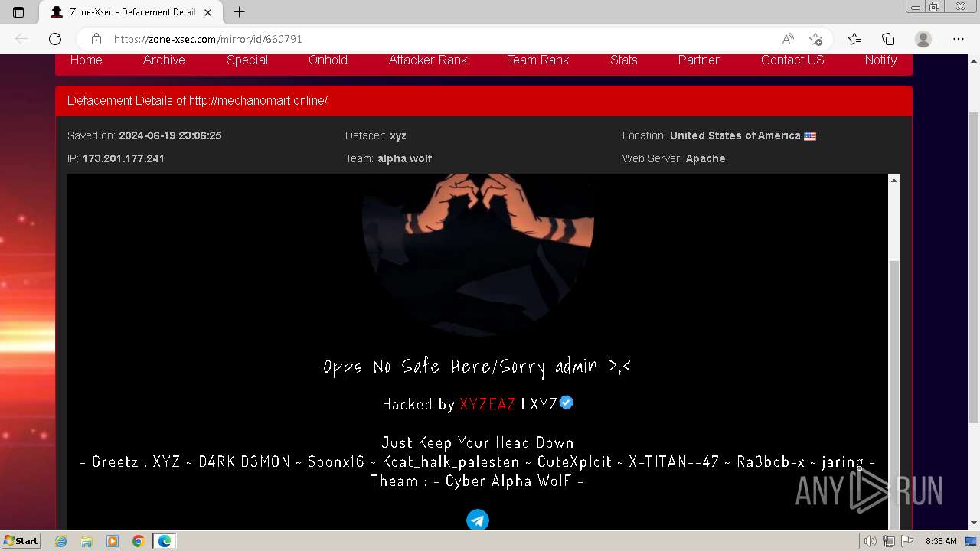Open Contact US page
The image size is (980, 551).
792,60
